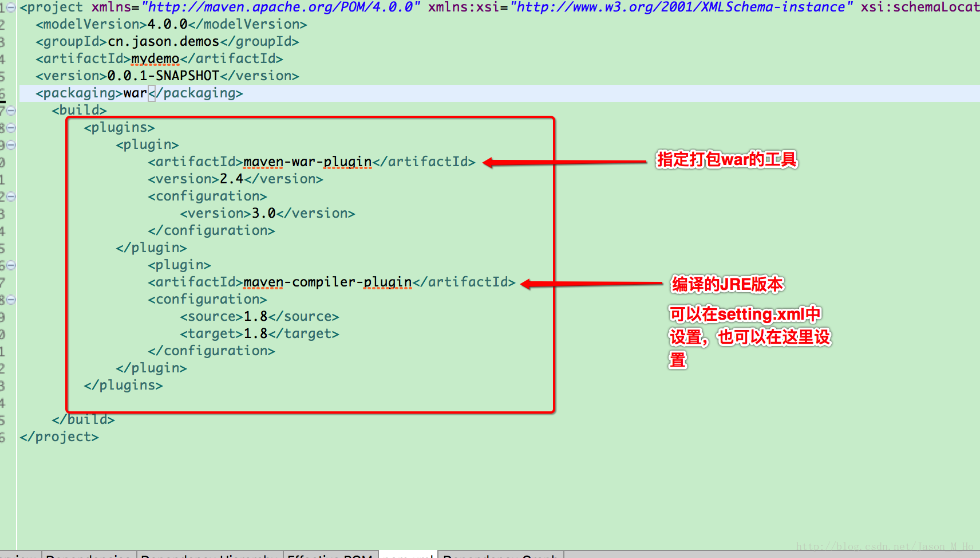Collapse the build element fold toggle
The image size is (980, 558).
pyautogui.click(x=11, y=111)
